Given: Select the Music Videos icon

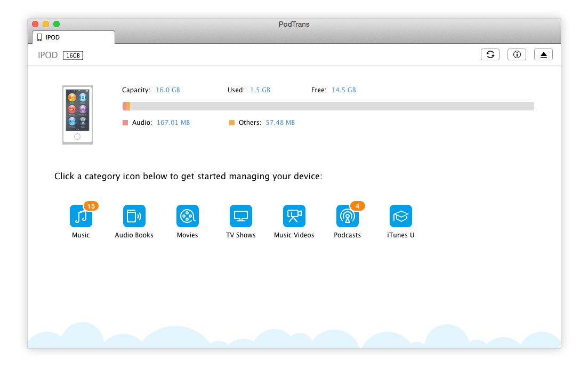Looking at the screenshot, I should click(294, 216).
